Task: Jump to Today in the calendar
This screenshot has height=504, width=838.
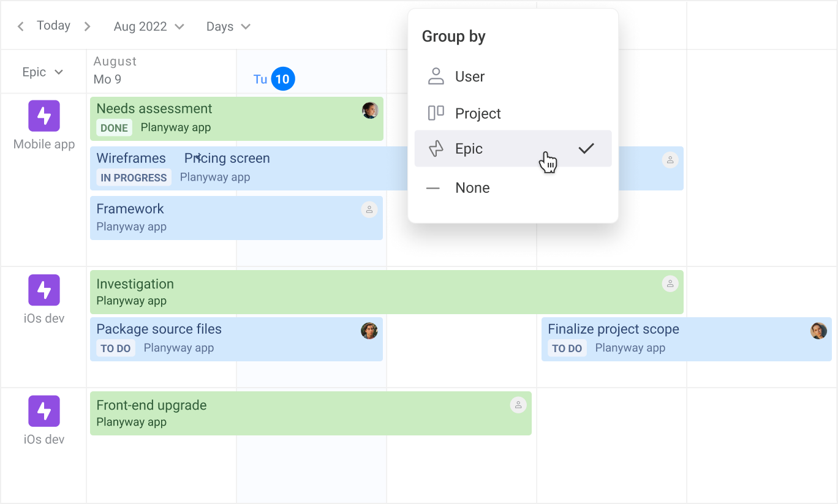Action: (53, 26)
